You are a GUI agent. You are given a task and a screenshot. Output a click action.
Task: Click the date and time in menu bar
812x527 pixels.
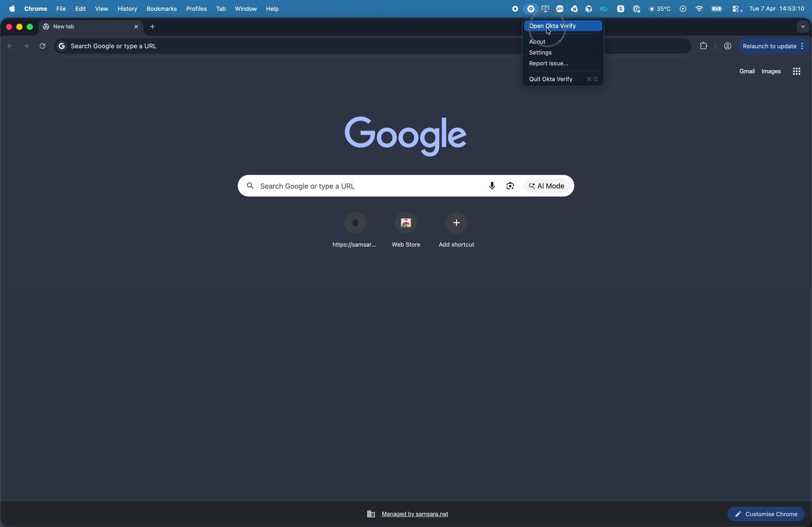click(x=777, y=9)
